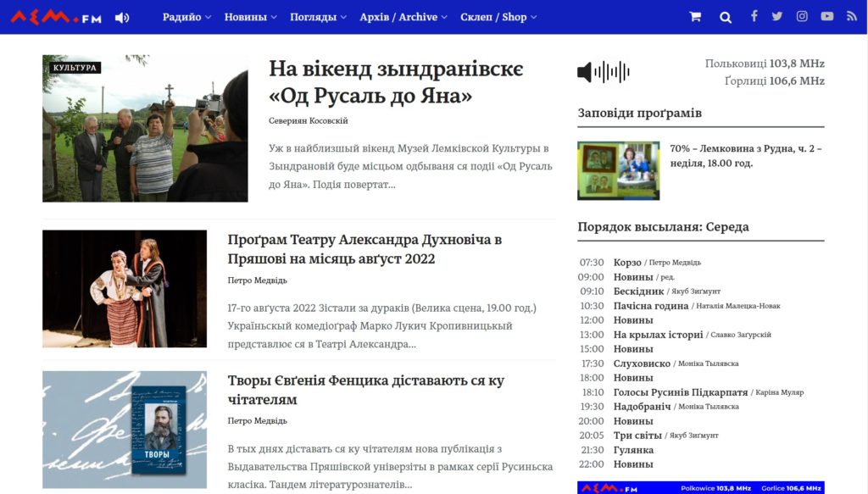This screenshot has height=494, width=868.
Task: Expand the Новины dropdown menu
Action: coord(250,17)
